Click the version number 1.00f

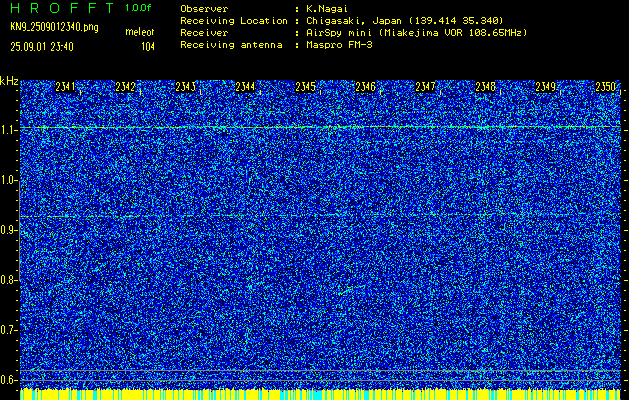coord(138,8)
